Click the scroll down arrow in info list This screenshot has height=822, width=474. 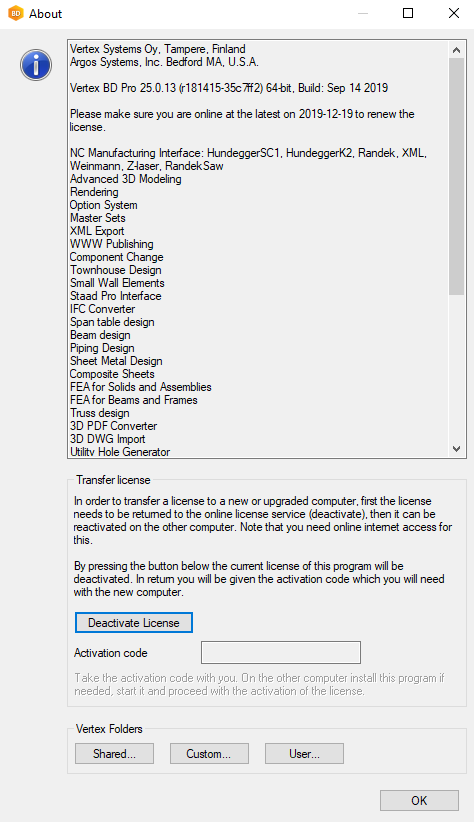click(x=456, y=449)
